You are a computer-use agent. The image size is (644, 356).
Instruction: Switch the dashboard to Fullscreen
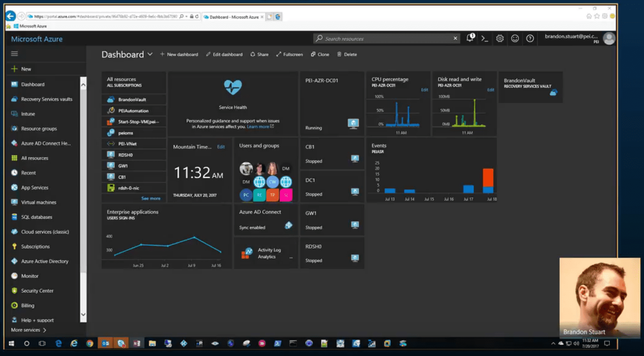[289, 54]
